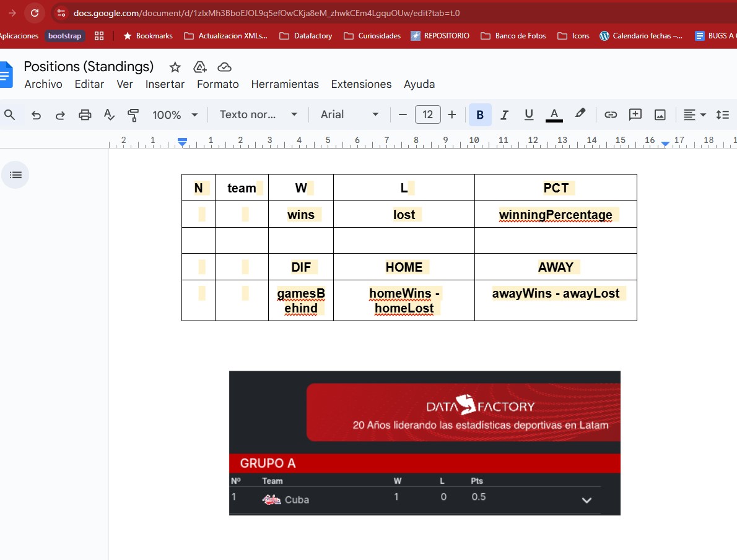This screenshot has height=560, width=737.
Task: Add a comment with the comment icon
Action: pos(635,114)
